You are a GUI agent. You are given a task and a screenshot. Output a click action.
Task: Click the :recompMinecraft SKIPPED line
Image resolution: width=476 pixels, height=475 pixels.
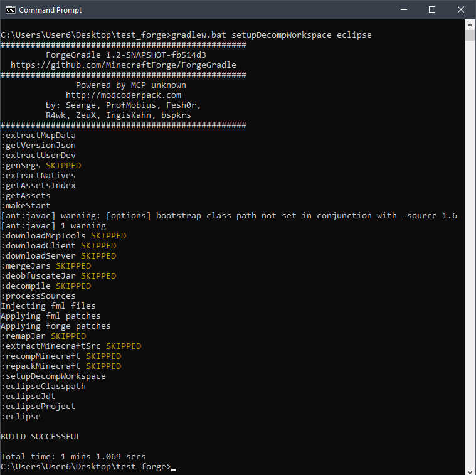(61, 356)
